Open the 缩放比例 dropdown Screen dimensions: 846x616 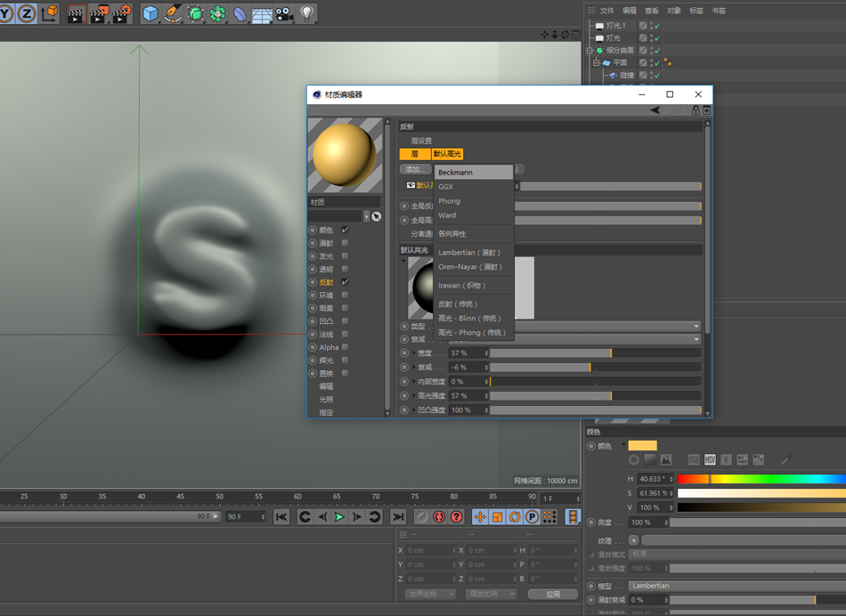click(x=491, y=594)
